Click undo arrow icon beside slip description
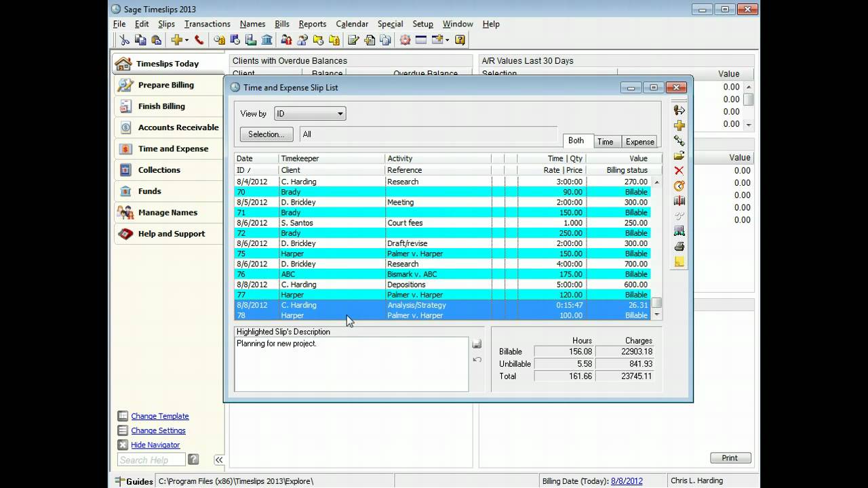The height and width of the screenshot is (488, 868). pyautogui.click(x=477, y=359)
